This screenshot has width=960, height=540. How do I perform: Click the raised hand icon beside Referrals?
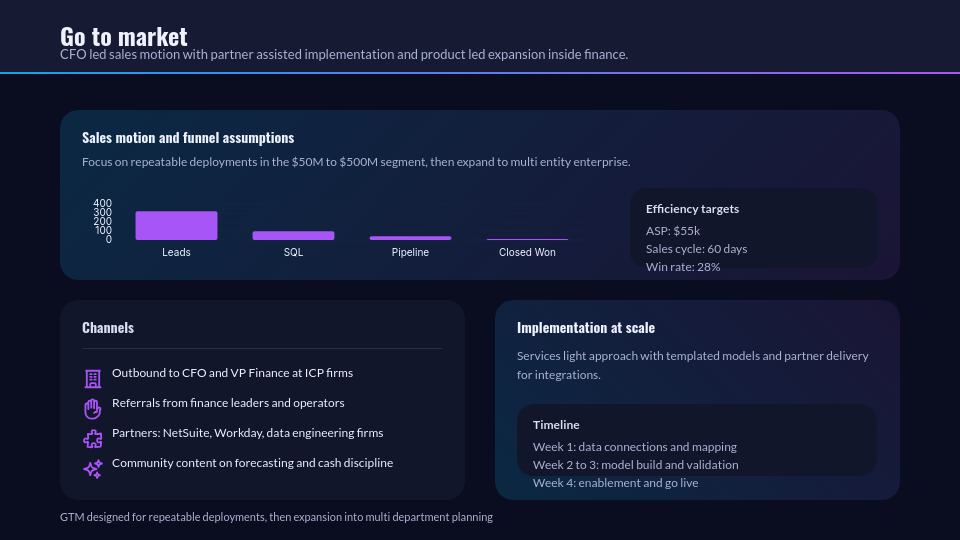click(93, 408)
